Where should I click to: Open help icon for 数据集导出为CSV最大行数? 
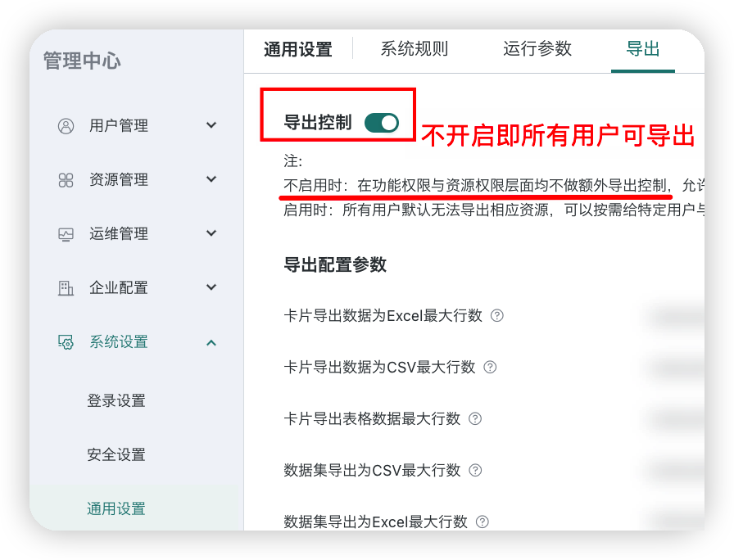474,470
